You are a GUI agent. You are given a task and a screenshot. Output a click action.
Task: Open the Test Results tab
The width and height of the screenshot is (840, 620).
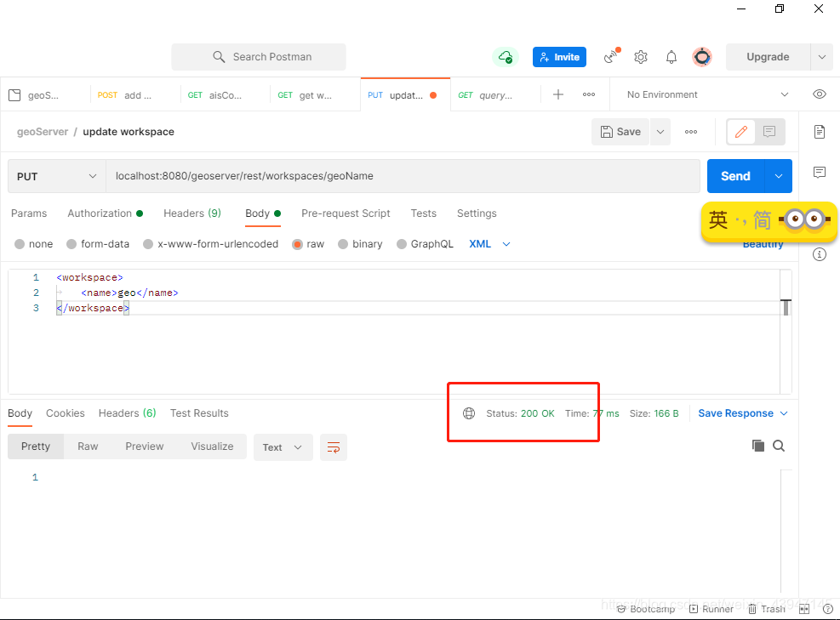pyautogui.click(x=199, y=413)
